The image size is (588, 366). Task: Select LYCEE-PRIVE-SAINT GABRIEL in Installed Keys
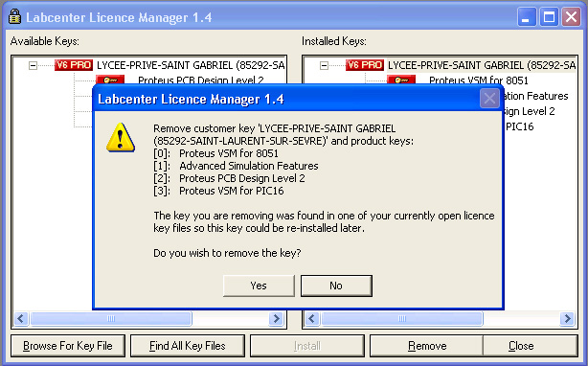pyautogui.click(x=482, y=65)
